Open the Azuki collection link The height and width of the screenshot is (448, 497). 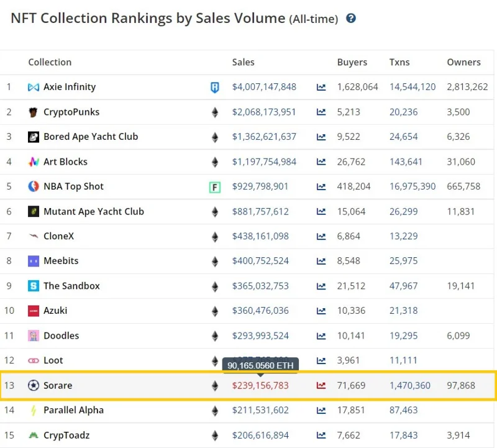point(55,311)
